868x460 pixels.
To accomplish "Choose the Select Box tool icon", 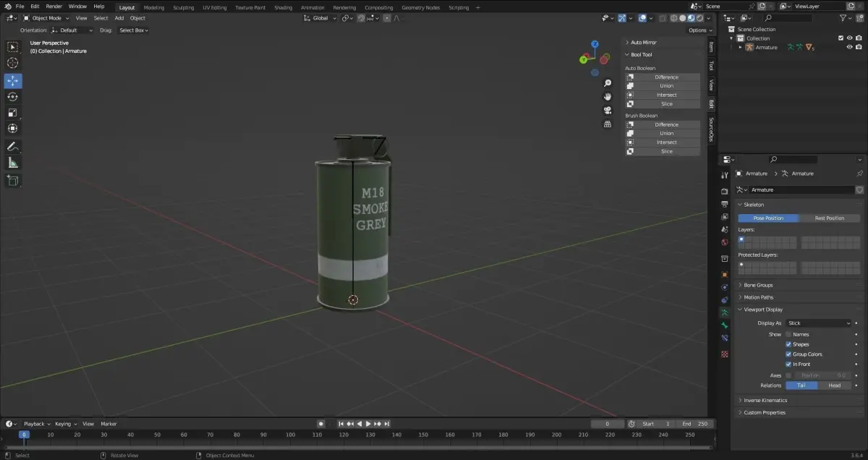I will point(13,47).
